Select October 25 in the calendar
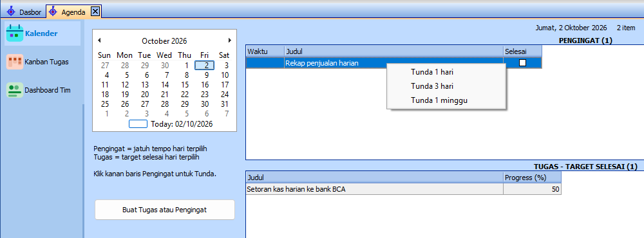644x238 pixels. (x=105, y=104)
